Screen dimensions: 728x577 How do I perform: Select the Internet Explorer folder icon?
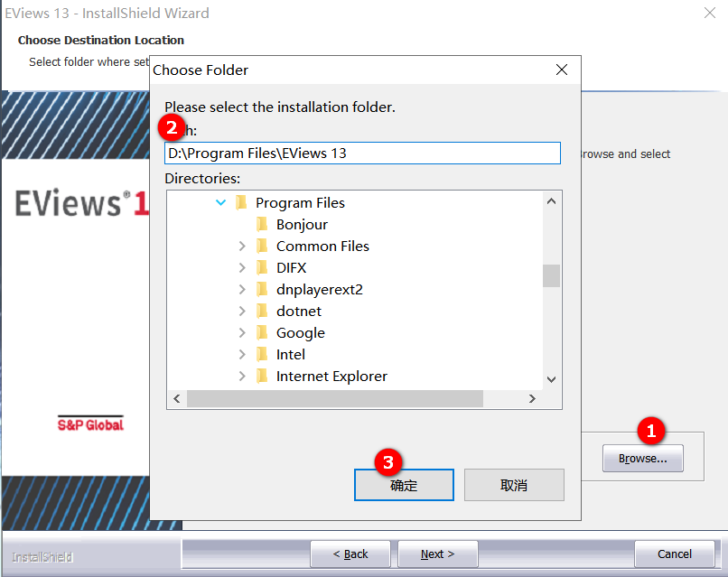coord(262,376)
